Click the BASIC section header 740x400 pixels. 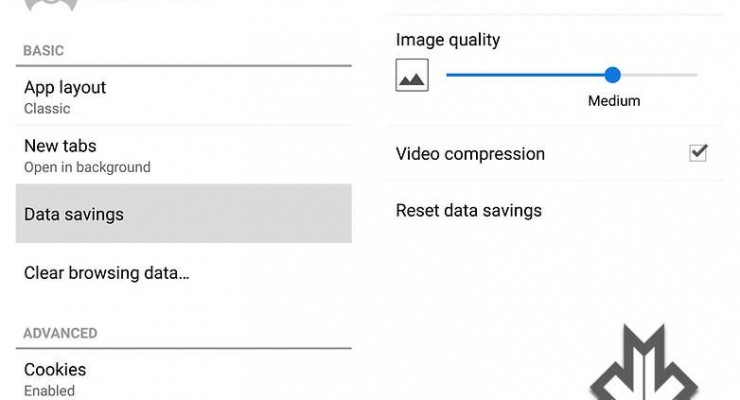pos(43,50)
